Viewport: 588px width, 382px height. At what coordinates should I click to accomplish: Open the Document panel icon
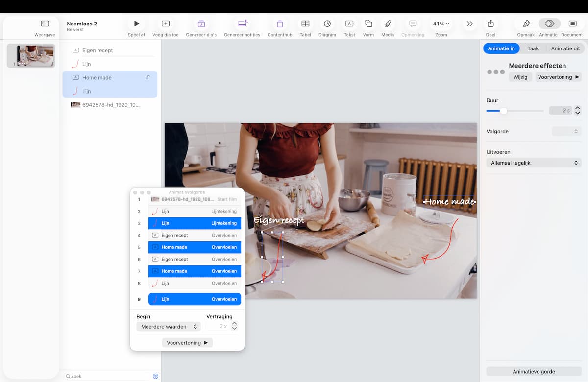tap(572, 24)
